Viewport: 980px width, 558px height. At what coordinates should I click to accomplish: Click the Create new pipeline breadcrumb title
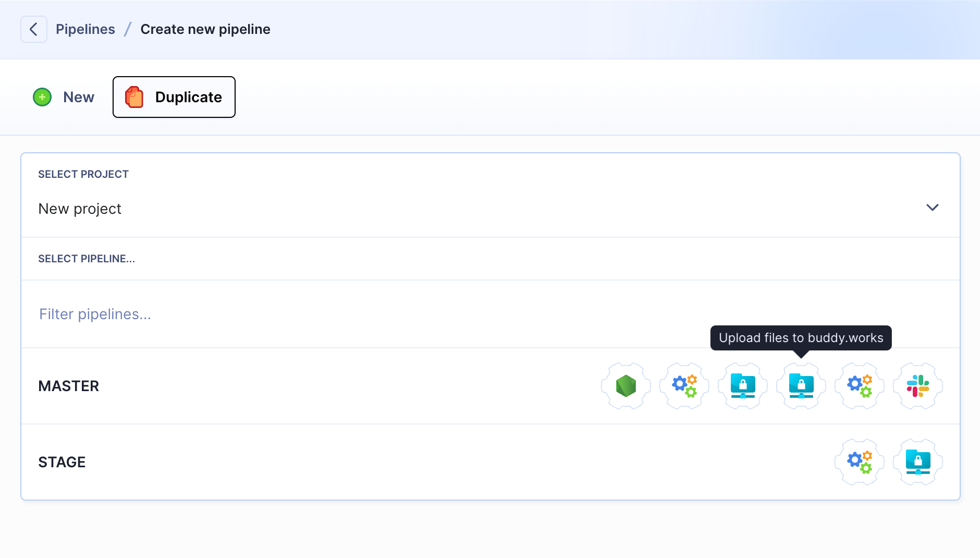(x=205, y=29)
